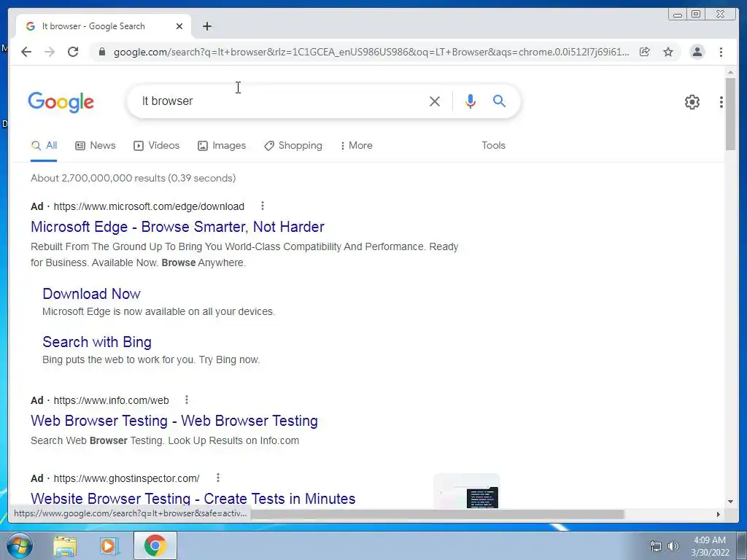Click the scroll down arrow
747x560 pixels.
730,502
